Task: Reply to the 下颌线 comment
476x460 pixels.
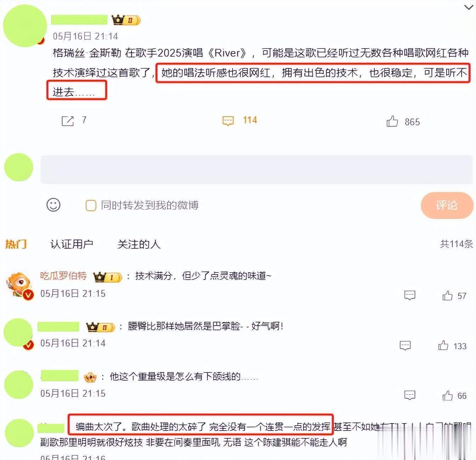Action: pyautogui.click(x=410, y=395)
